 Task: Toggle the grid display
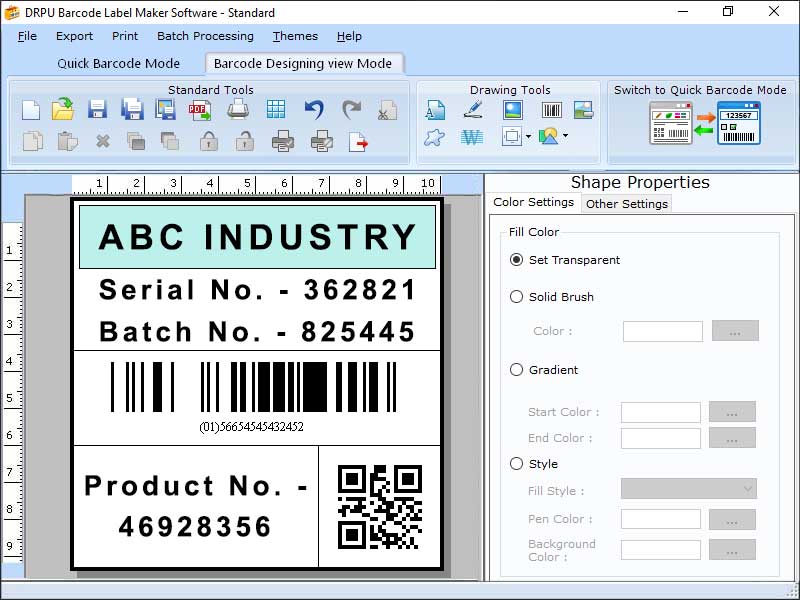[x=275, y=108]
